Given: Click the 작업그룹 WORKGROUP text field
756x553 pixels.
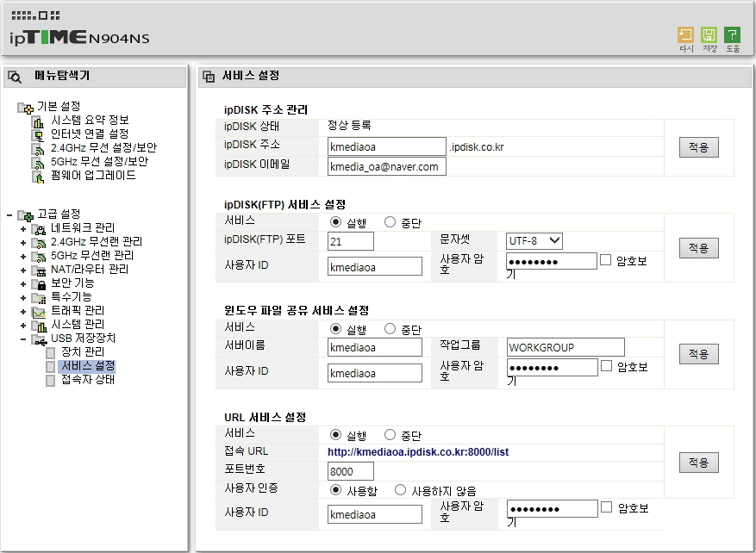Looking at the screenshot, I should coord(565,347).
